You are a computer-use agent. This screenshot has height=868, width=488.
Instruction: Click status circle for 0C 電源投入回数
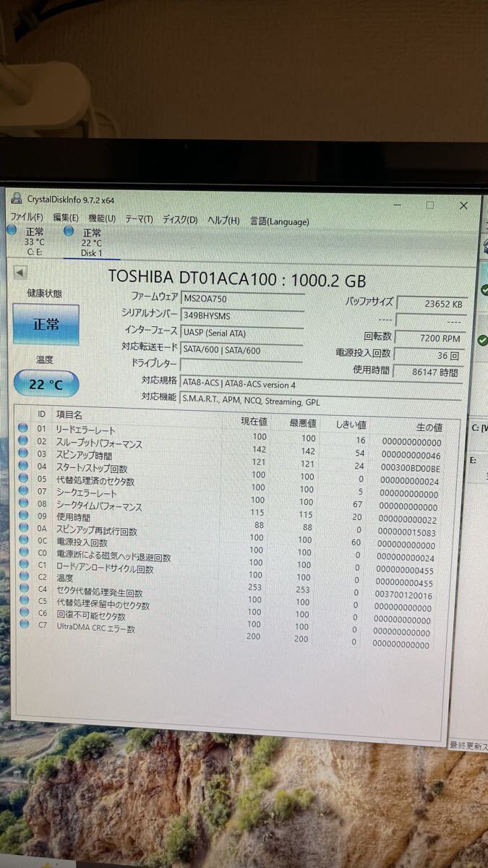(23, 540)
